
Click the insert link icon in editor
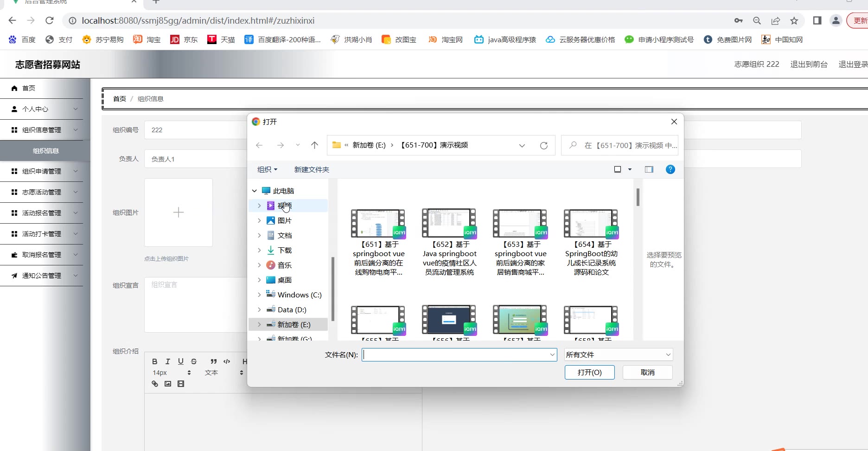tap(155, 384)
